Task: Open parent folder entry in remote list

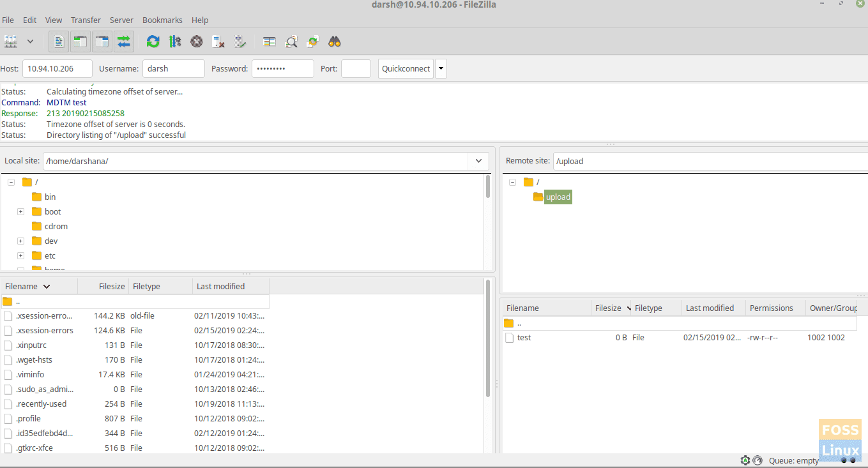Action: [680, 323]
